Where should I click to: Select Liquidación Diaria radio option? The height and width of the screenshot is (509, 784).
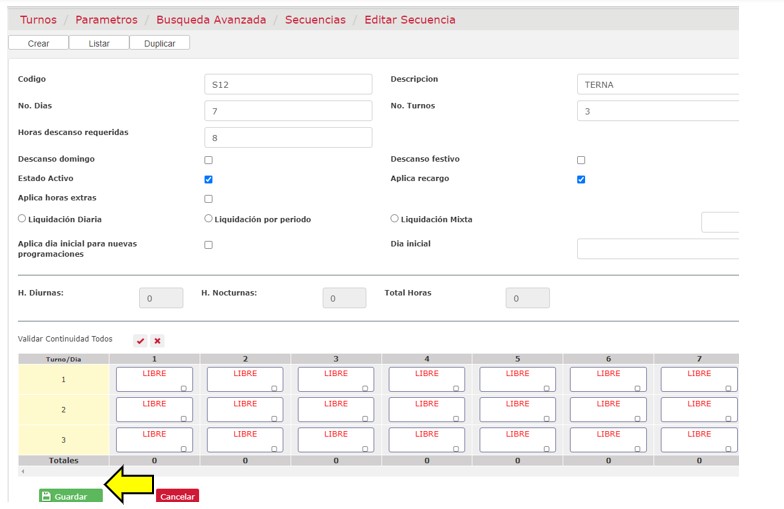tap(22, 218)
